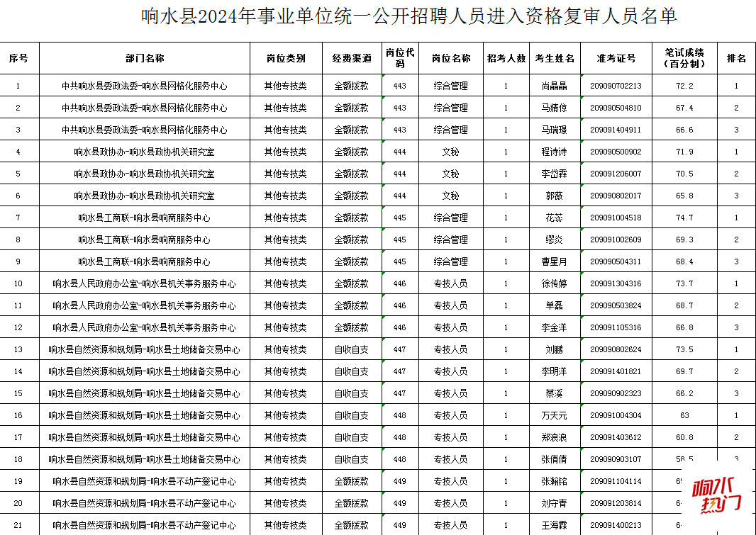Click exam number 209091404911
The image size is (756, 535).
click(x=616, y=130)
